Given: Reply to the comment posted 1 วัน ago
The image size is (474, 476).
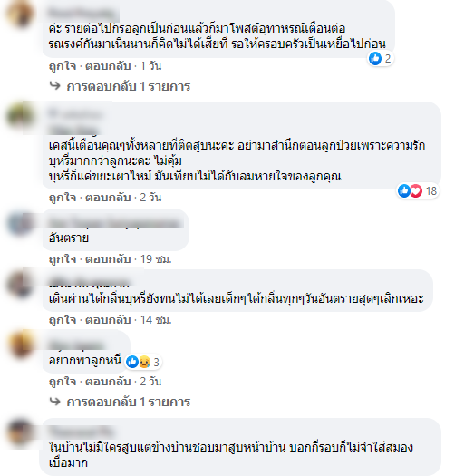Looking at the screenshot, I should 108,66.
